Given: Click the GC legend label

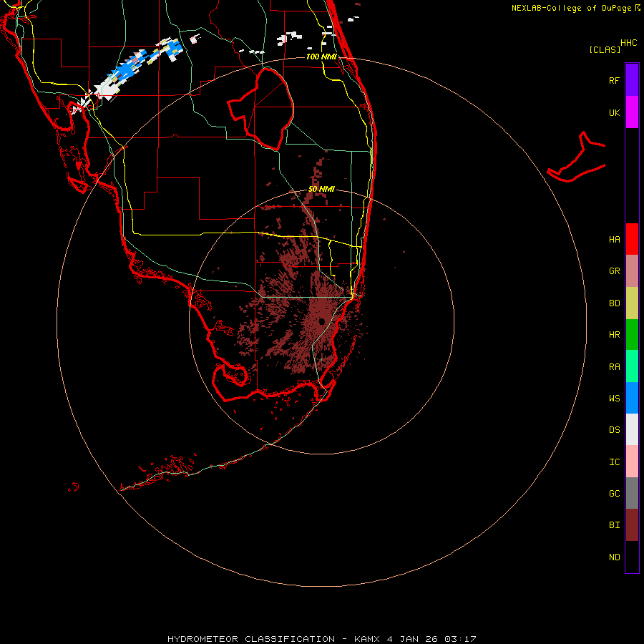Looking at the screenshot, I should point(614,493).
